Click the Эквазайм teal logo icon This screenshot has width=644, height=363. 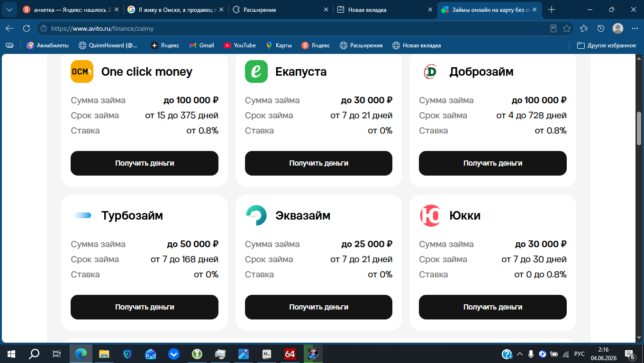[x=256, y=215]
